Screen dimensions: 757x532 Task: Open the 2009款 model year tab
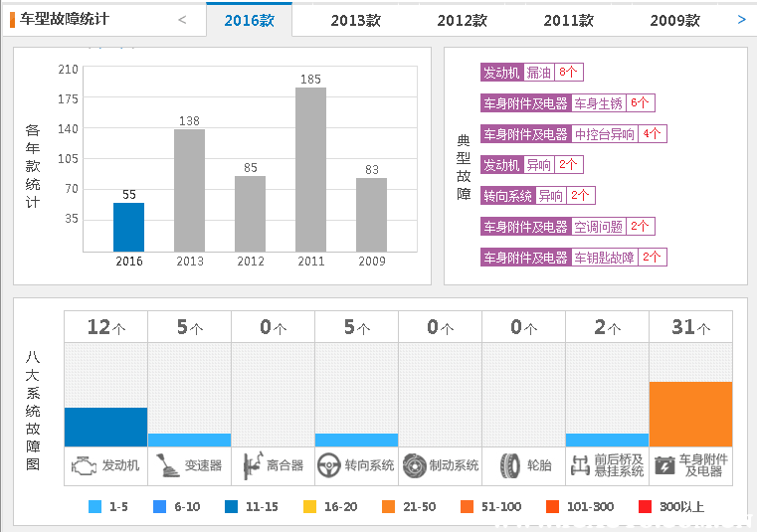click(x=674, y=20)
